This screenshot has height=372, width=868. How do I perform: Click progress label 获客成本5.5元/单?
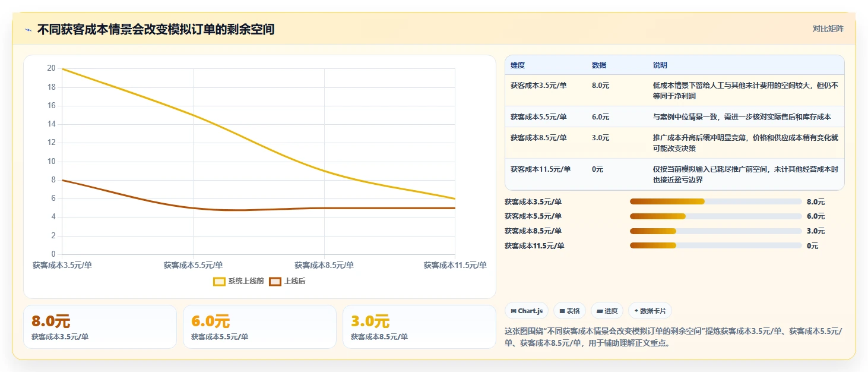[x=533, y=216]
